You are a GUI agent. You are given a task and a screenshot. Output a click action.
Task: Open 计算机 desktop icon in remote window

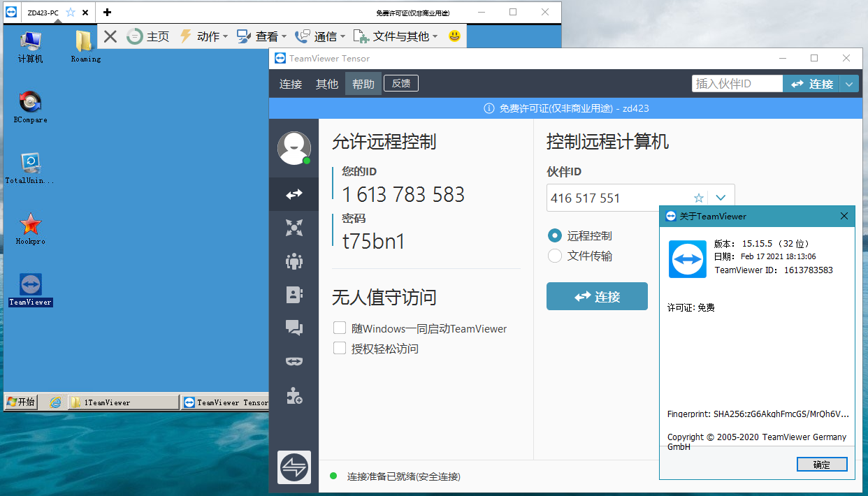(x=30, y=48)
